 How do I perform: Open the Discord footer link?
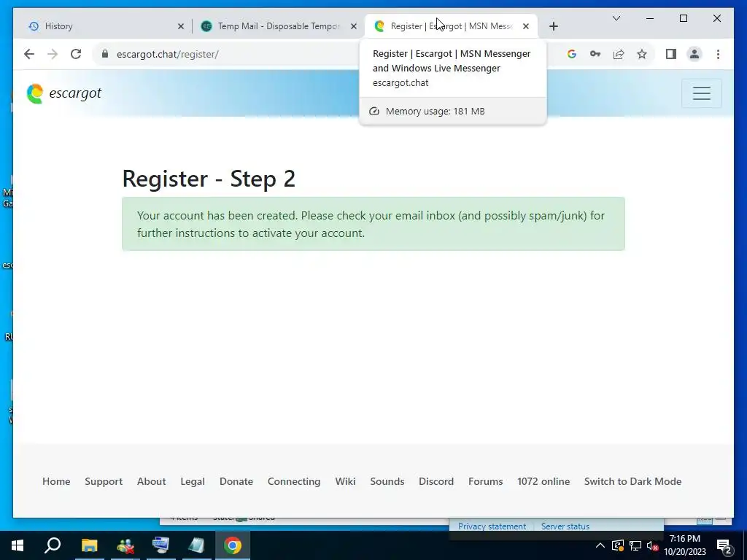[x=436, y=481]
